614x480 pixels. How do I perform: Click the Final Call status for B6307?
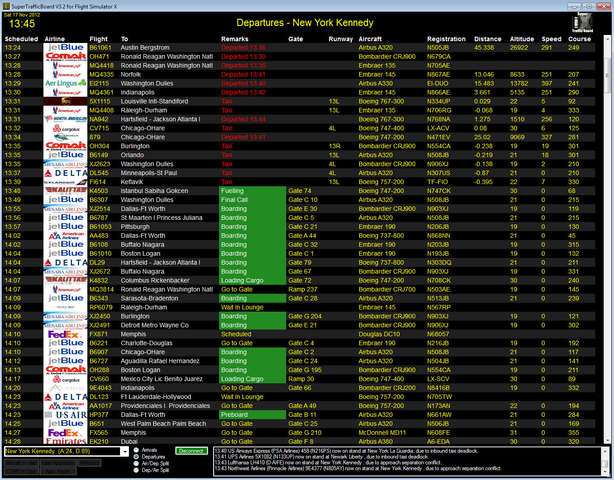click(253, 200)
